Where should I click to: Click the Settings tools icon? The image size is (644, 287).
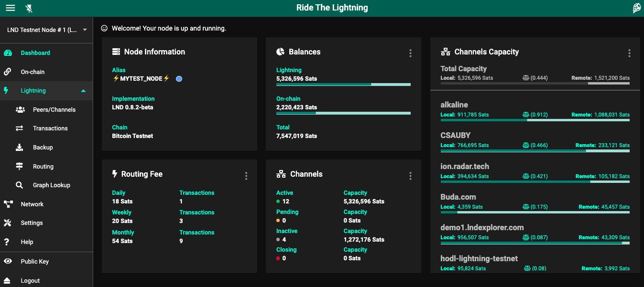(8, 223)
